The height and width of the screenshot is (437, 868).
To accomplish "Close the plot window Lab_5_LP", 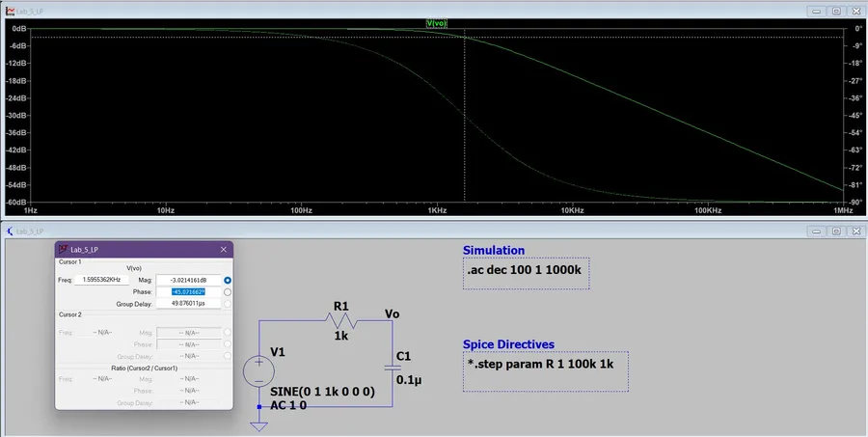I will [855, 11].
